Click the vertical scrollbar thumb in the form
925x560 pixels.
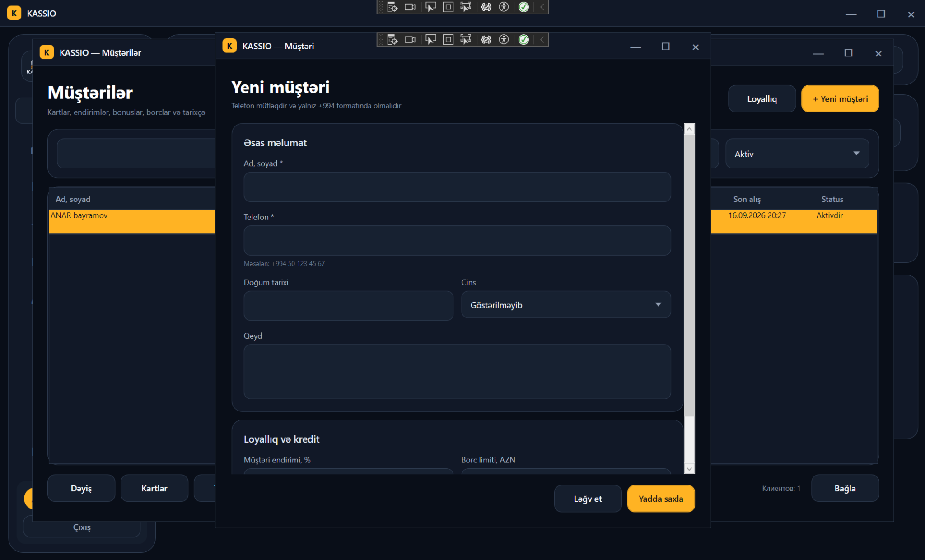tap(689, 275)
